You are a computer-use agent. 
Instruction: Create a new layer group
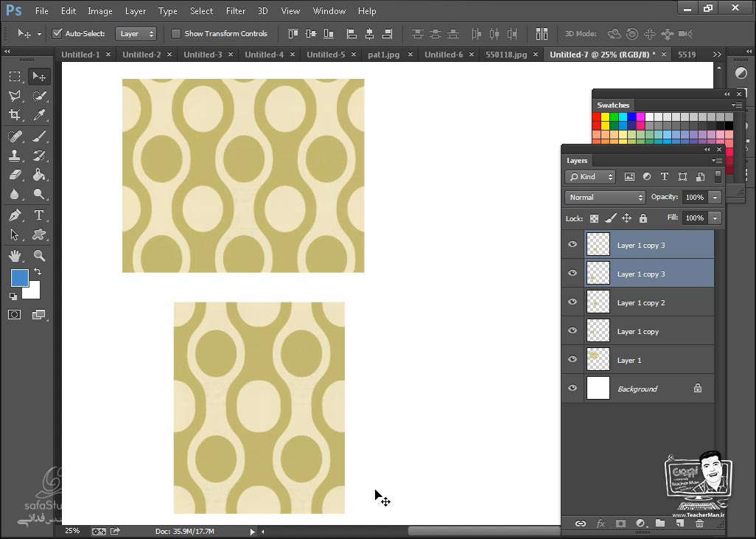tap(660, 524)
